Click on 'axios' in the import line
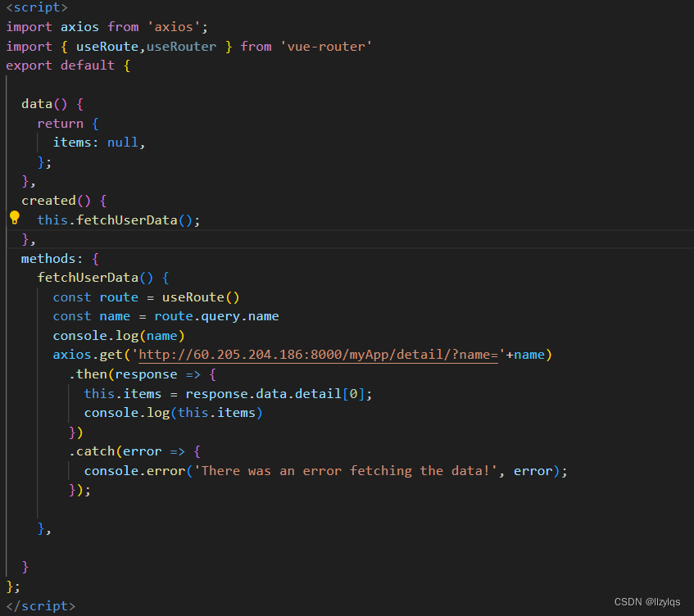The image size is (694, 616). [x=79, y=27]
